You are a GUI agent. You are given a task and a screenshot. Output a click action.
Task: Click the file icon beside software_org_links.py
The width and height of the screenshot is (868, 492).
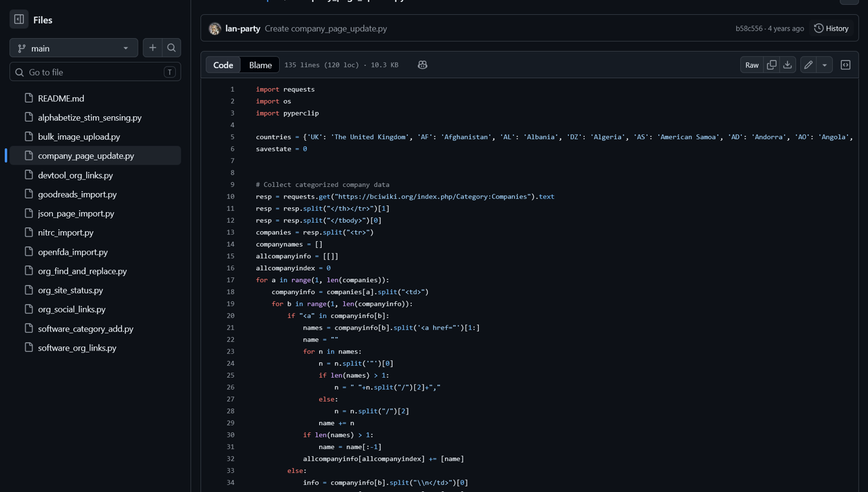tap(28, 347)
